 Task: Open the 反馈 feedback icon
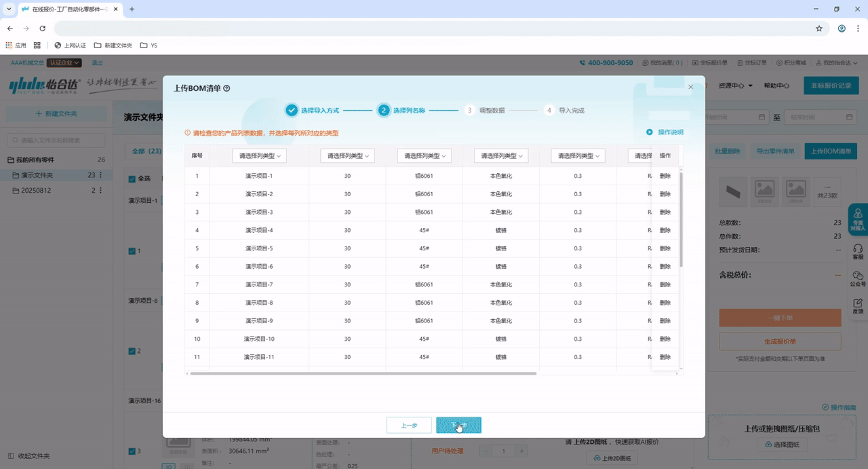pyautogui.click(x=858, y=306)
